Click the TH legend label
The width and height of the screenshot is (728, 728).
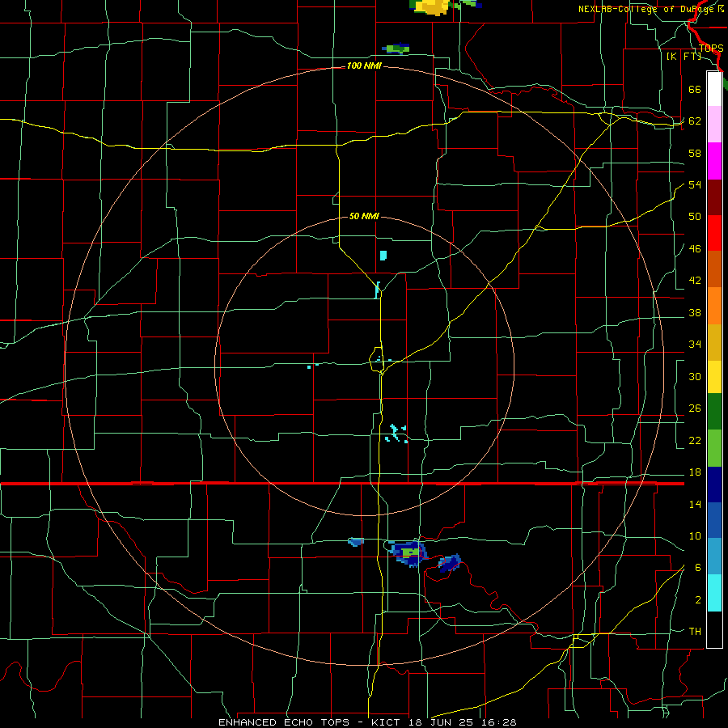click(695, 632)
